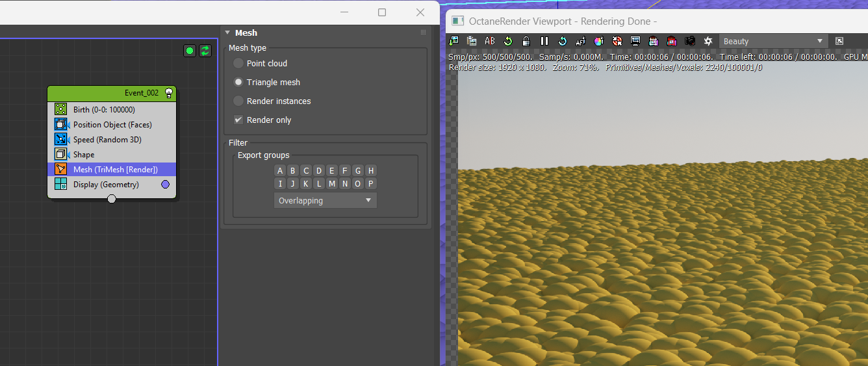Toggle export group M
The image size is (868, 366).
tap(332, 183)
